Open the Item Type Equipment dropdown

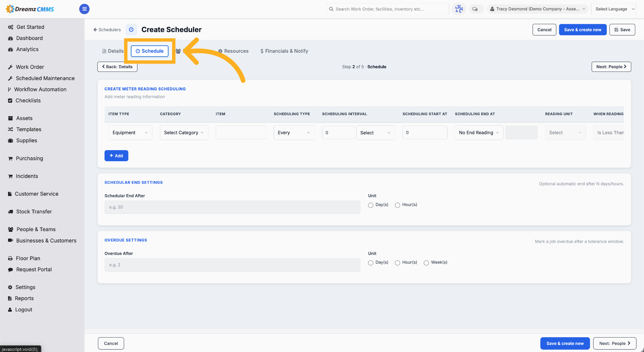click(x=130, y=133)
